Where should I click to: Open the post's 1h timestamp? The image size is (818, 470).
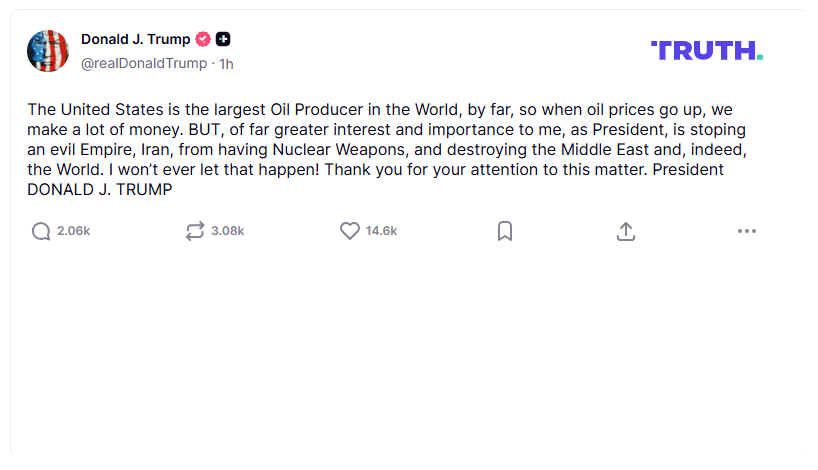226,64
